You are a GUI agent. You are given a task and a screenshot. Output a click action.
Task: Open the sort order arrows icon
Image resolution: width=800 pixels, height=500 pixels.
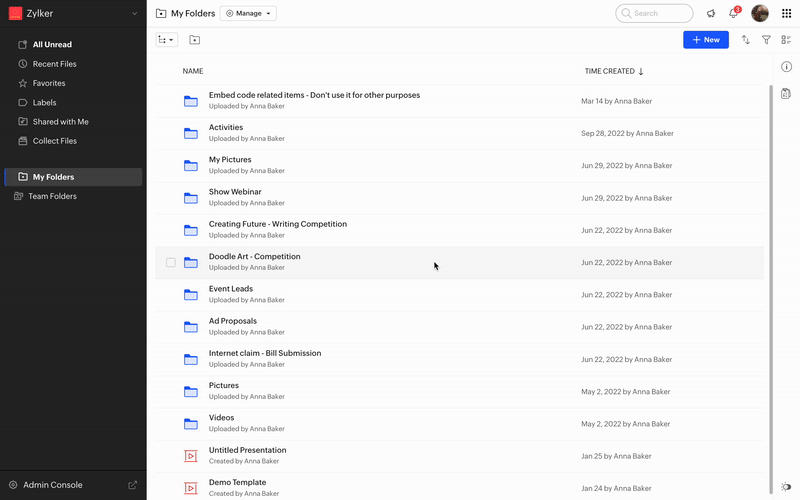tap(746, 40)
